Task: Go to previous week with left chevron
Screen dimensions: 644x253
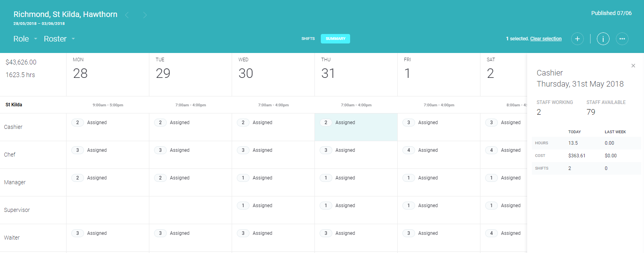Action: tap(127, 15)
